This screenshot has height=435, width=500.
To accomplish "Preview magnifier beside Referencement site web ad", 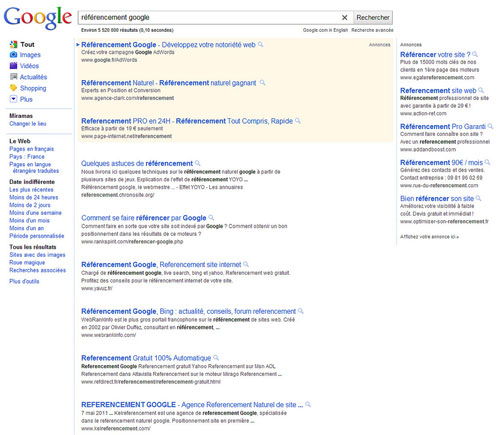I will (x=481, y=90).
